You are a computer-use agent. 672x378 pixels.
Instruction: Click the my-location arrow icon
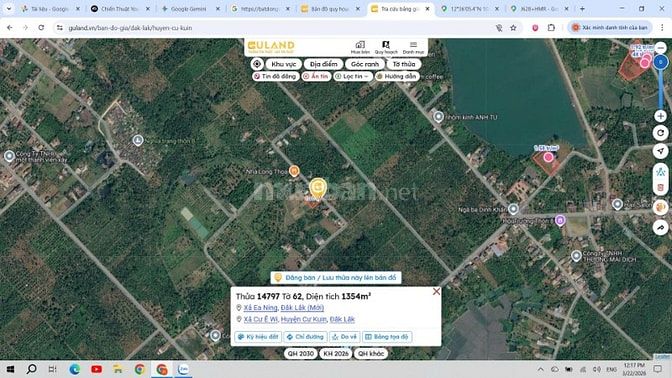[x=660, y=151]
